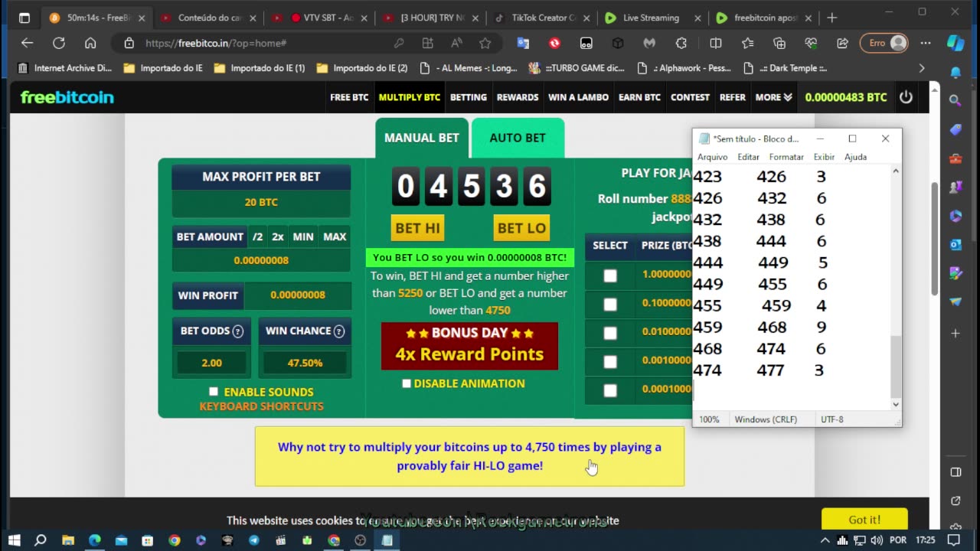Double the bet amount with 2x
The image size is (980, 551).
pos(277,236)
